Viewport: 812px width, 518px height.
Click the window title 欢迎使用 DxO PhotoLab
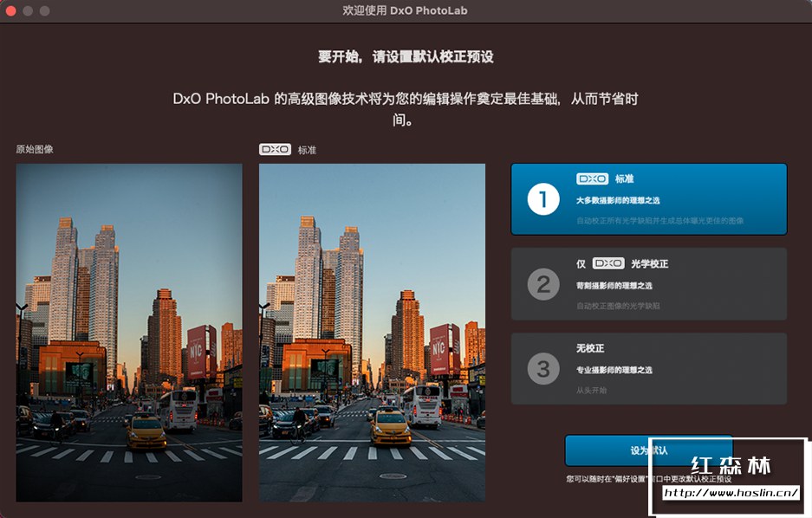[x=405, y=10]
